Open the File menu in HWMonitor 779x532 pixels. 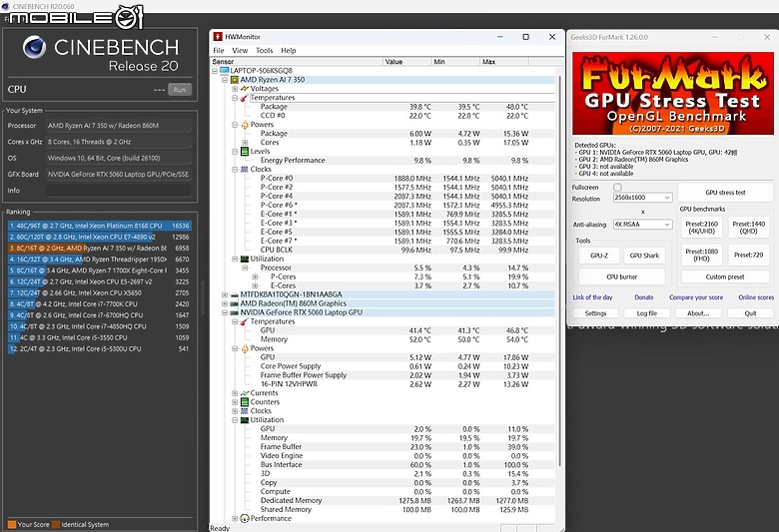coord(219,50)
